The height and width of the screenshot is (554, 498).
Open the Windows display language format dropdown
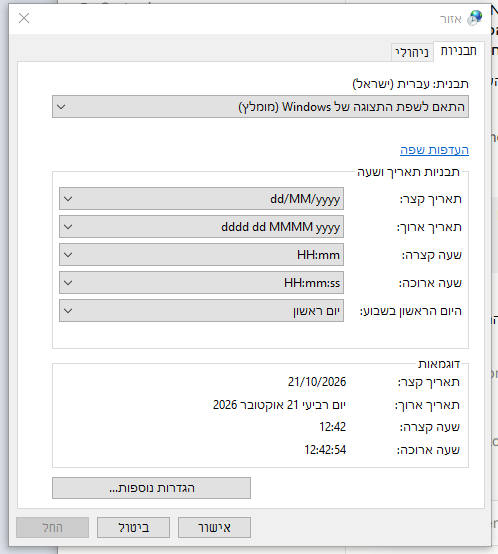(x=260, y=107)
